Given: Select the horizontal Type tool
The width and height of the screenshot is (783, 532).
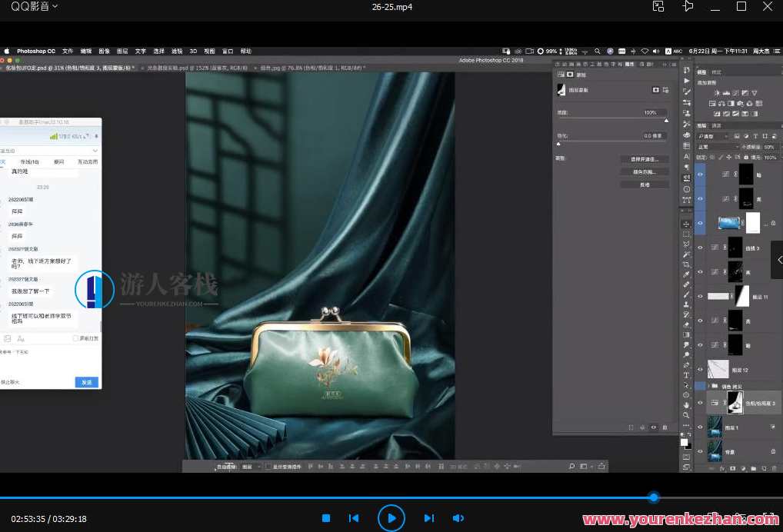Looking at the screenshot, I should 686,375.
